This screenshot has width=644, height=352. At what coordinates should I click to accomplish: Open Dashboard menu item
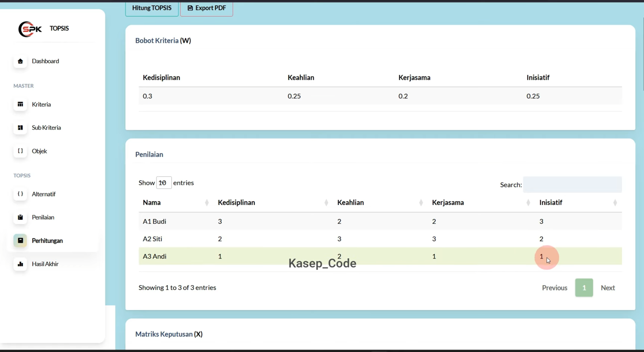(53, 61)
